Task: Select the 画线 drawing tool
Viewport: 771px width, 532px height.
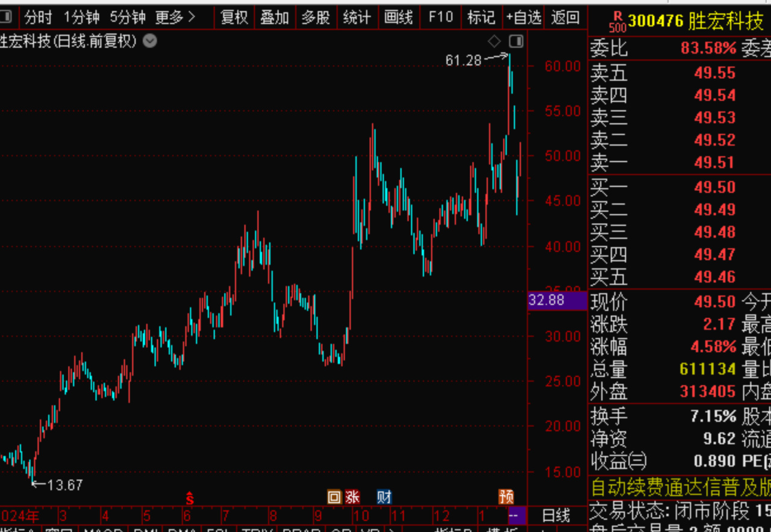Action: pyautogui.click(x=398, y=17)
